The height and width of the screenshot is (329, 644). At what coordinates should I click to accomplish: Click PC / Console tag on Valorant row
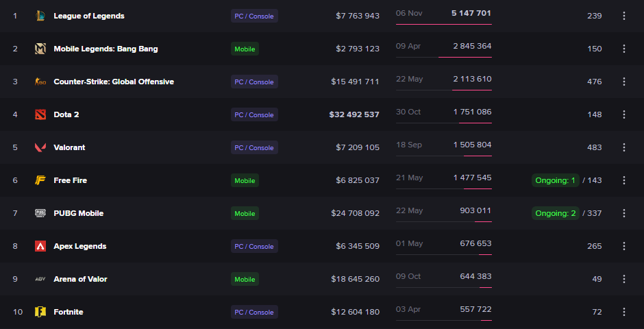coord(254,147)
